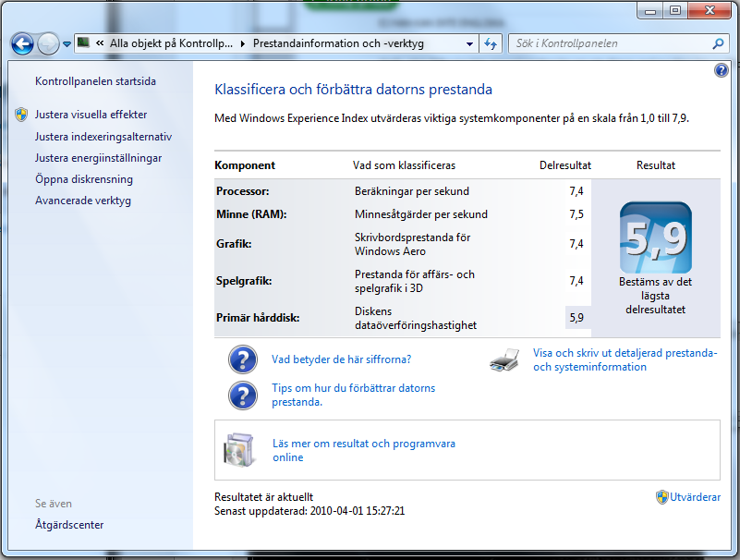
Task: Click 'Beräkningar per sekund' description
Action: click(412, 191)
